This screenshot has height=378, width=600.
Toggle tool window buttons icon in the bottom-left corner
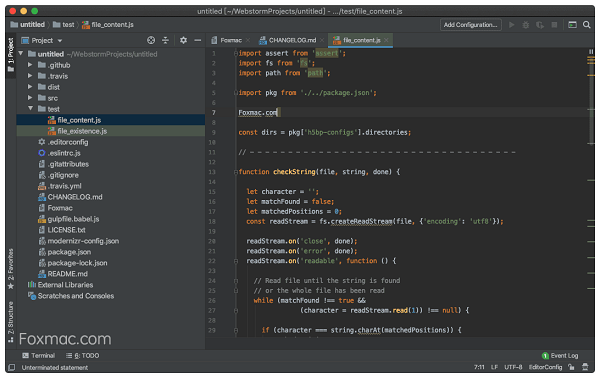pyautogui.click(x=12, y=368)
